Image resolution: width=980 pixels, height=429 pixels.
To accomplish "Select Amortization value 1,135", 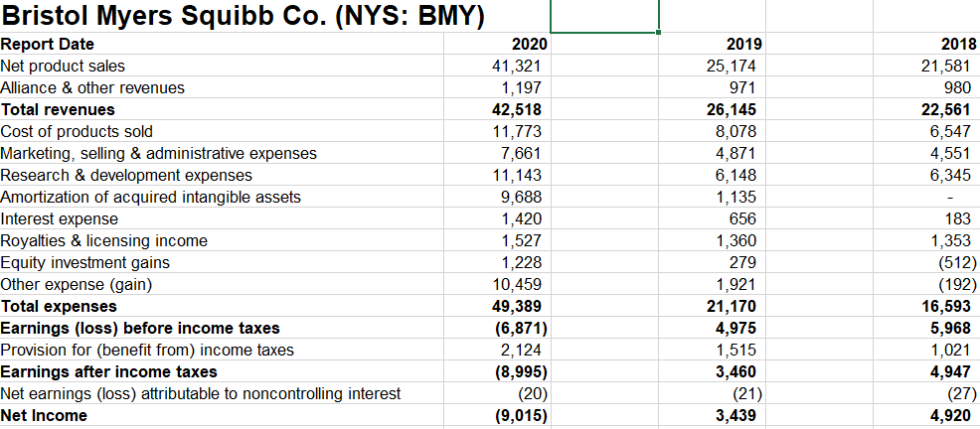I will click(738, 198).
